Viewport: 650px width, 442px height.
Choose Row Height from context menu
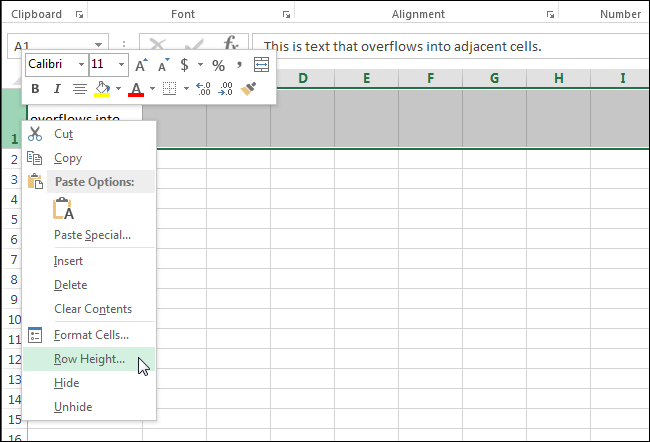point(89,359)
